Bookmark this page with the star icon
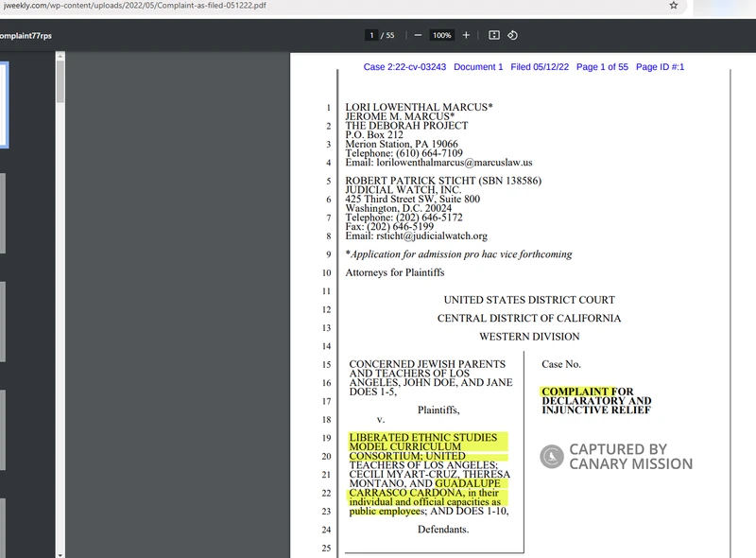756x558 pixels. (674, 6)
